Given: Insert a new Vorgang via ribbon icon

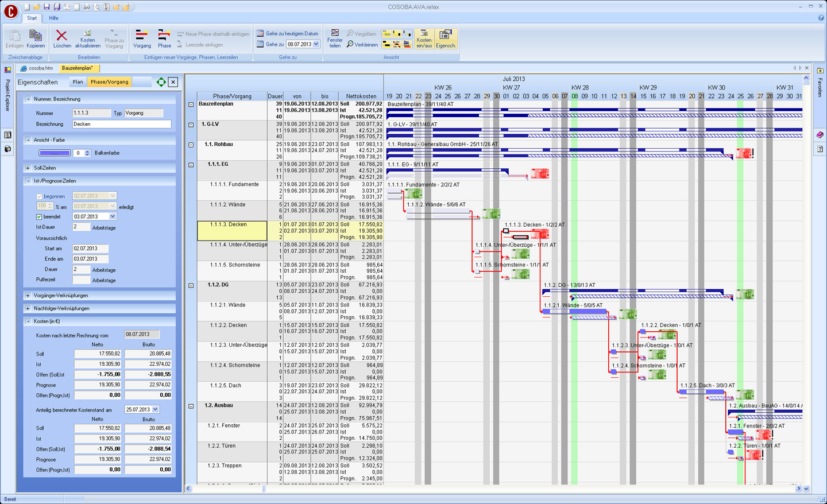Looking at the screenshot, I should [x=142, y=38].
